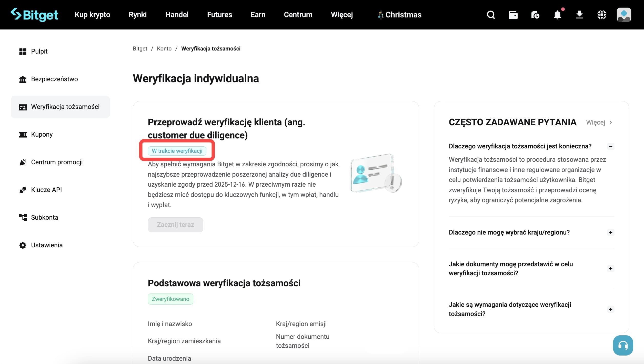The height and width of the screenshot is (364, 644).
Task: Open the customer support headset icon
Action: tap(623, 345)
